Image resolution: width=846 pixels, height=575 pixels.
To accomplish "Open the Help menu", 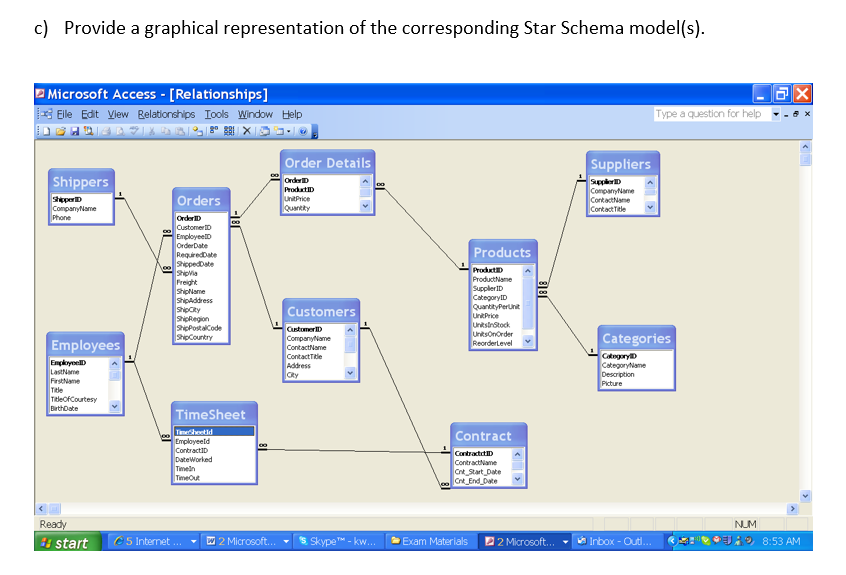I will [x=292, y=114].
